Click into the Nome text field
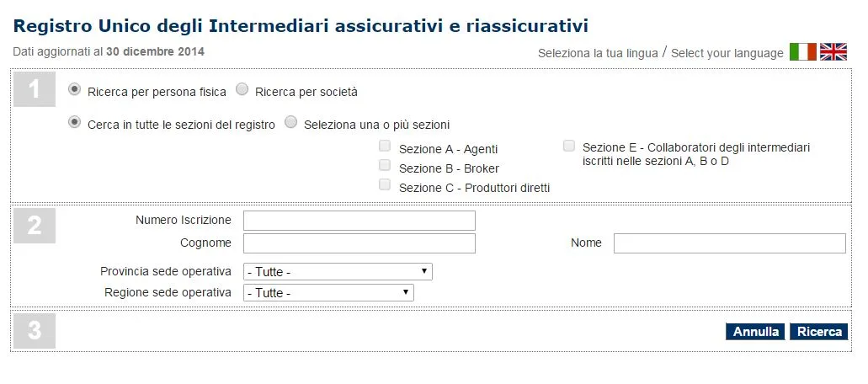Screen dimensions: 868x384 click(x=729, y=243)
